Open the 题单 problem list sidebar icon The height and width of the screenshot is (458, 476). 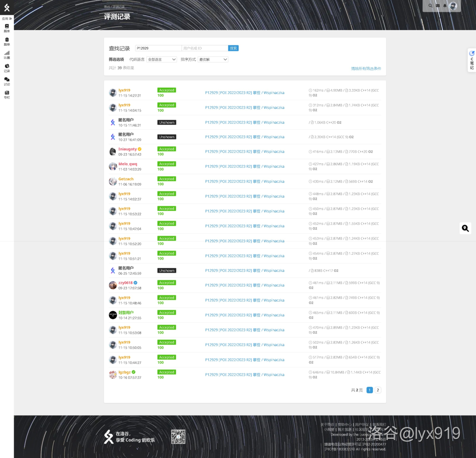[7, 41]
